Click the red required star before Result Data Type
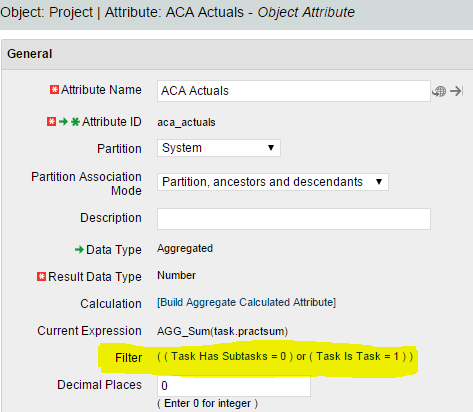Image resolution: width=473 pixels, height=412 pixels. coord(41,276)
